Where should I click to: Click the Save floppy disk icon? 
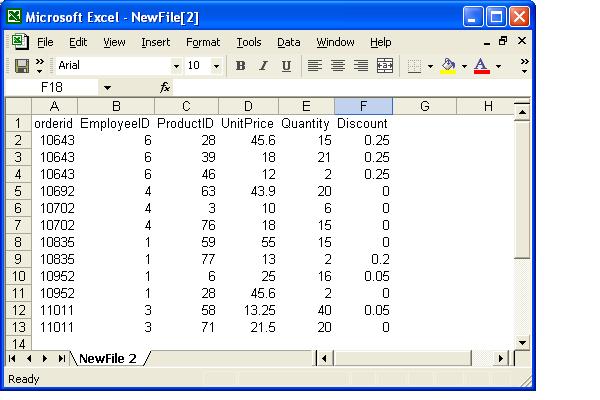[x=22, y=66]
